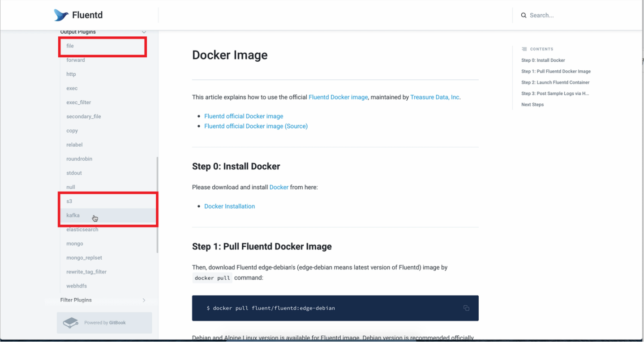Collapse the Output Plugins section
The image size is (644, 342).
(x=144, y=32)
